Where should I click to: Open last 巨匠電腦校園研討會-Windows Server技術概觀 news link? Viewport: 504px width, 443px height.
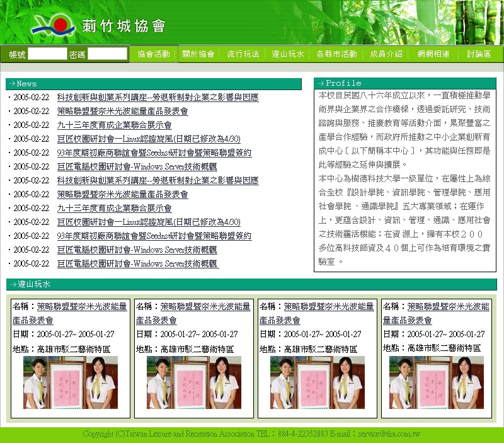(138, 263)
